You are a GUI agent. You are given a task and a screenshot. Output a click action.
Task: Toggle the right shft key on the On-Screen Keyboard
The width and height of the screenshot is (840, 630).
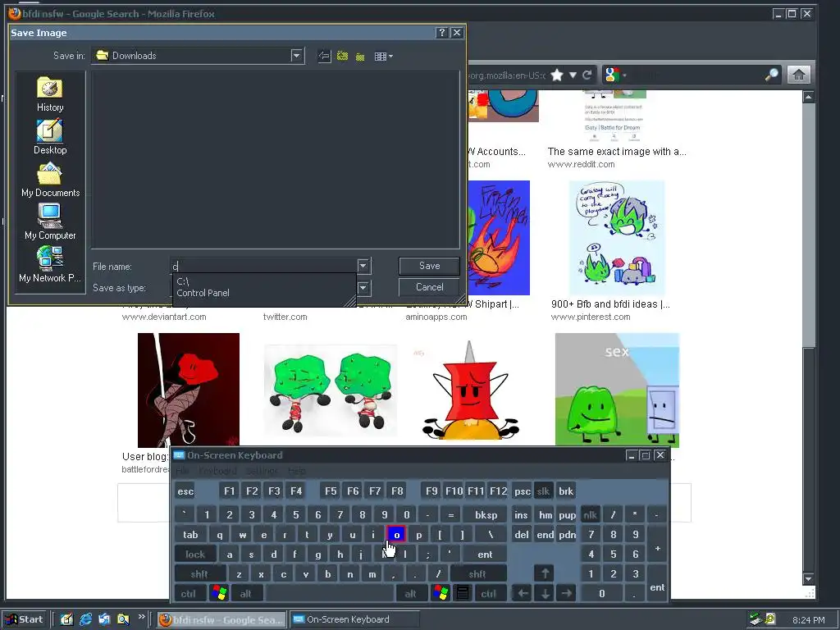coord(477,574)
